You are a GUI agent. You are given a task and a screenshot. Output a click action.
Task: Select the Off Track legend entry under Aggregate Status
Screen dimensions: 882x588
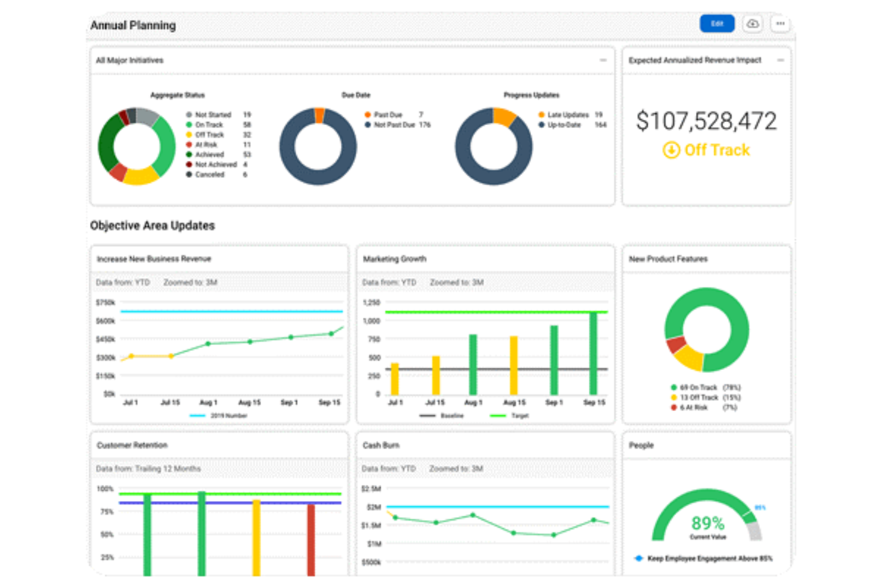tap(218, 135)
